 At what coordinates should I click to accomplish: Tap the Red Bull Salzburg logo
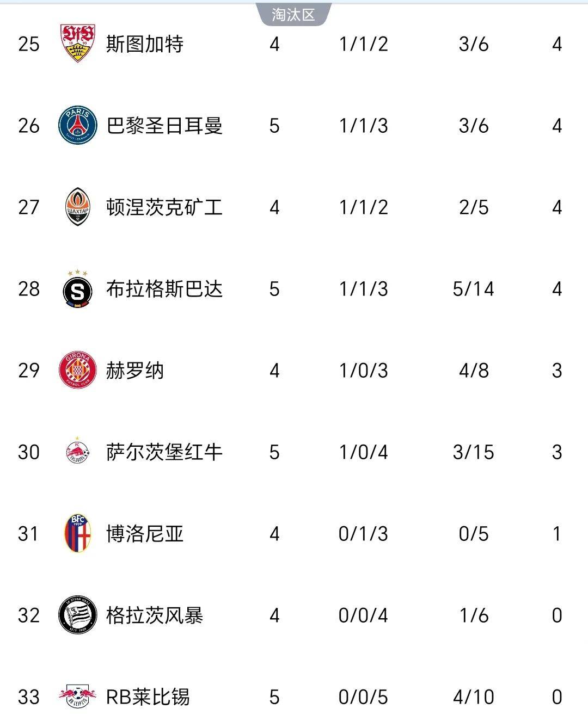[78, 452]
